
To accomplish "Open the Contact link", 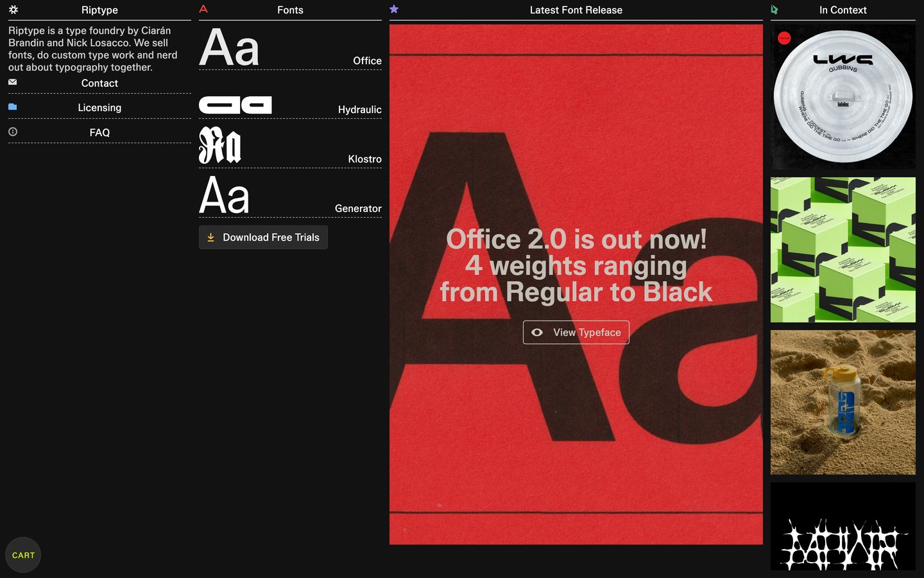I will 99,83.
